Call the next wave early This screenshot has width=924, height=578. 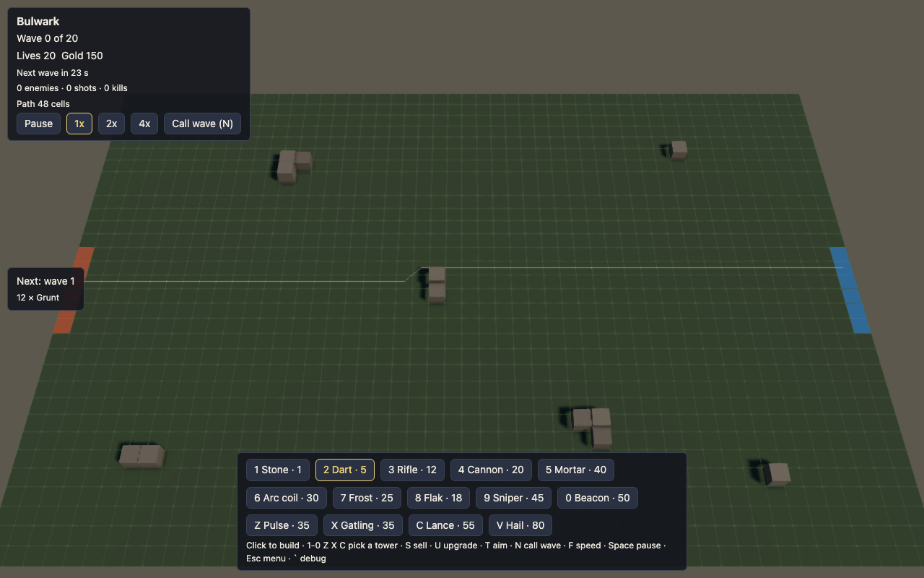202,124
